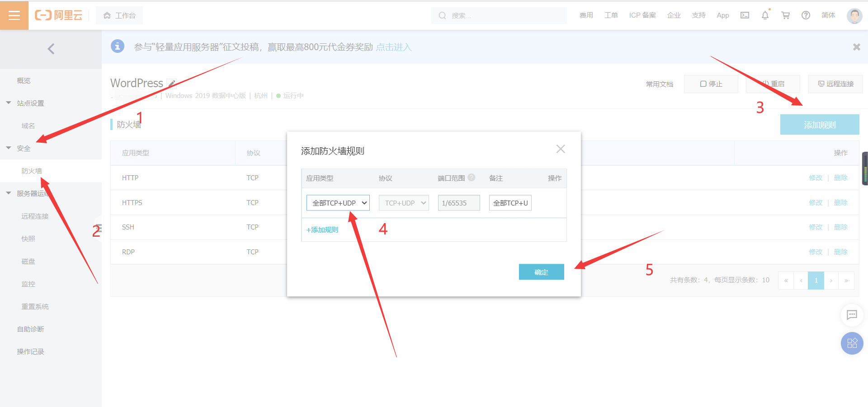868x407 pixels.
Task: Edit the WordPress instance name pencil
Action: (172, 84)
